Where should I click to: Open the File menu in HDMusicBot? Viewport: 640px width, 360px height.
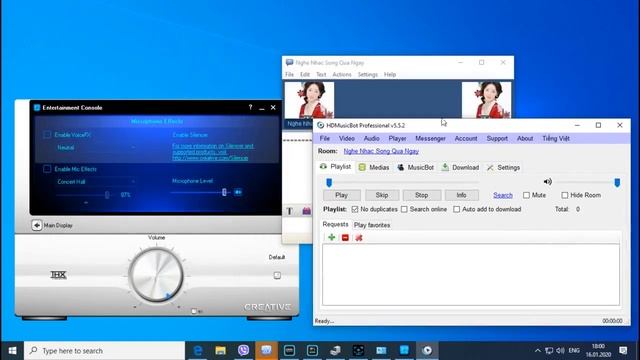point(324,138)
